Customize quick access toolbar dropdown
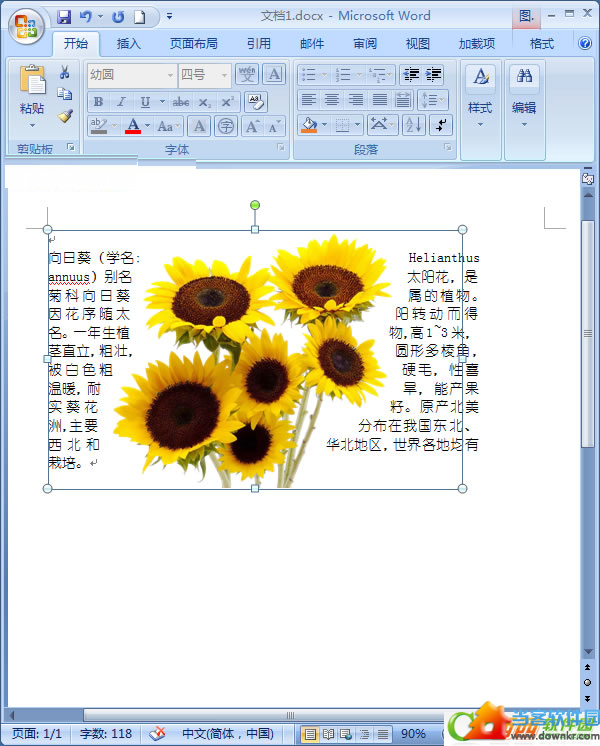 point(169,17)
